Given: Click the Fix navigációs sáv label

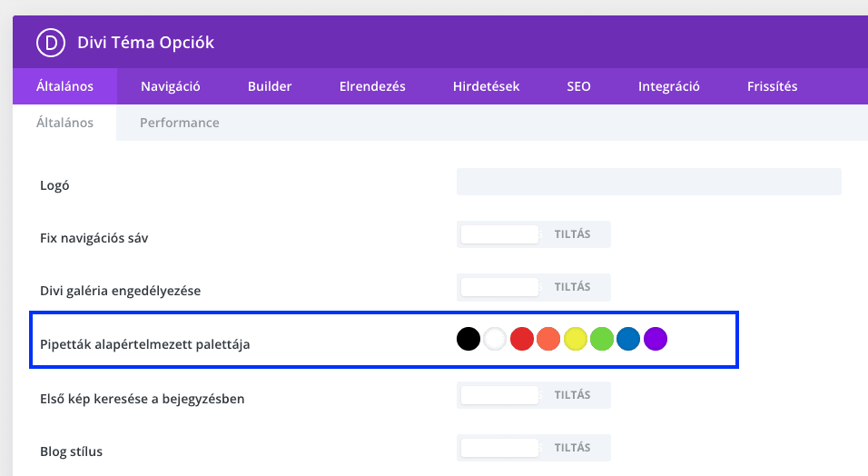Looking at the screenshot, I should (94, 238).
